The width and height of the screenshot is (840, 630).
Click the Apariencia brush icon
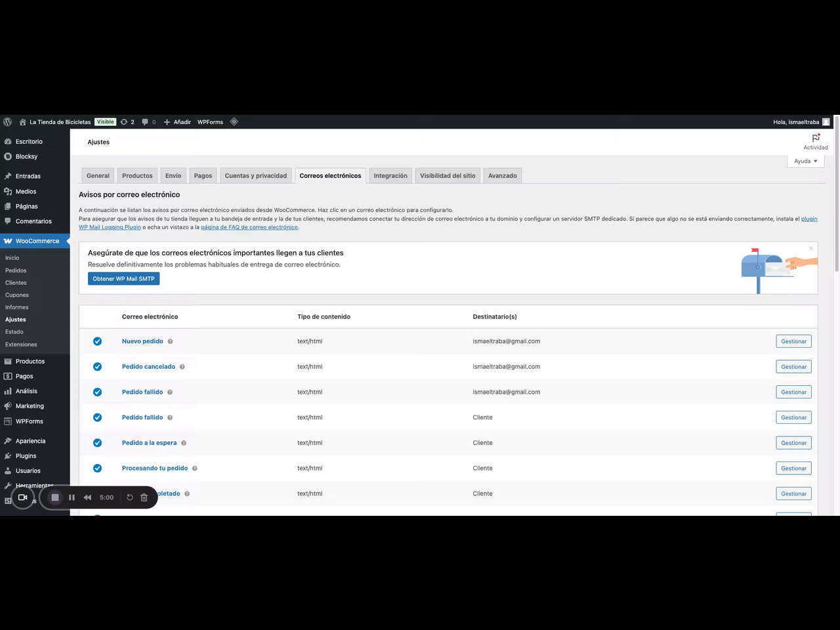8,441
